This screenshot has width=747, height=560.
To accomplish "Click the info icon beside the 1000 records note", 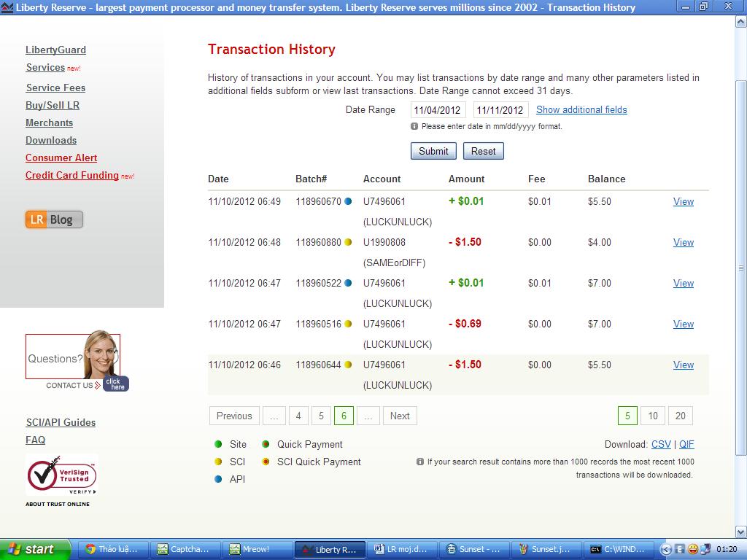I will pyautogui.click(x=419, y=462).
